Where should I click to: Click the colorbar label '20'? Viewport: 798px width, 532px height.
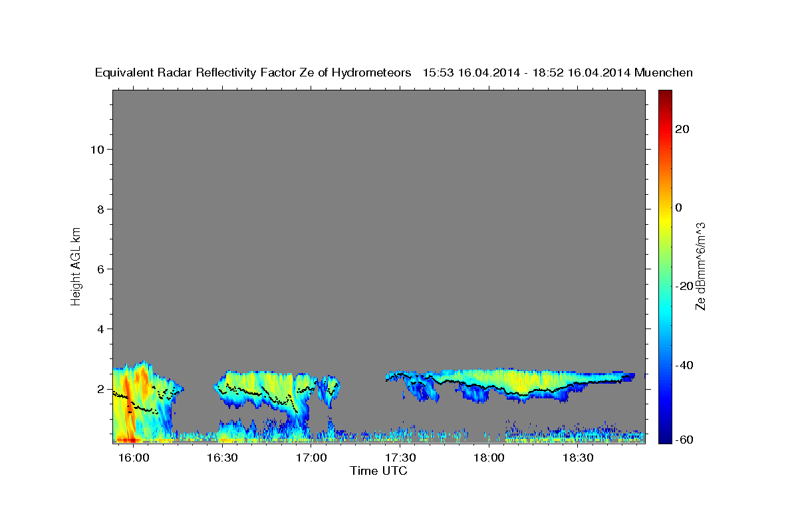pos(682,129)
